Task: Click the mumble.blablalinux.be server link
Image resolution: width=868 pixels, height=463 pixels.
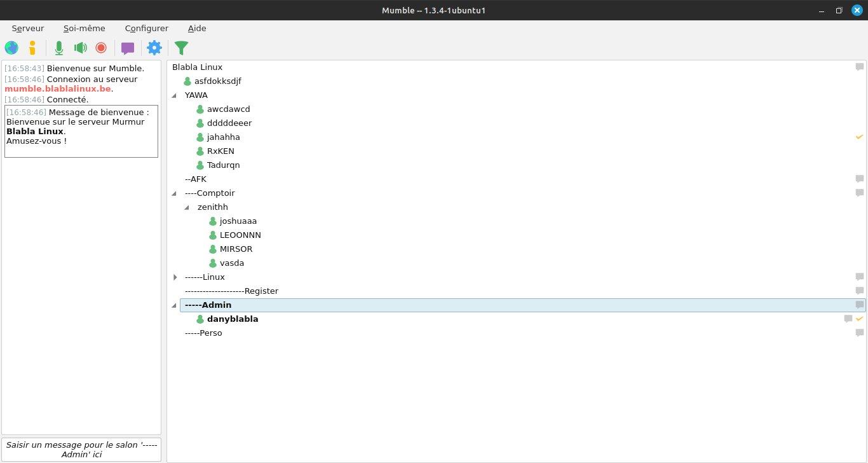Action: [x=58, y=89]
